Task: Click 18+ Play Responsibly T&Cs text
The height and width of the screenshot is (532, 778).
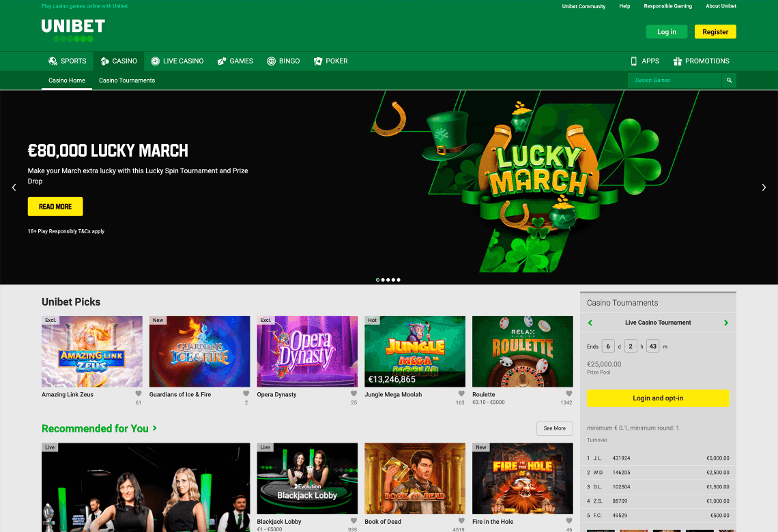Action: point(66,231)
